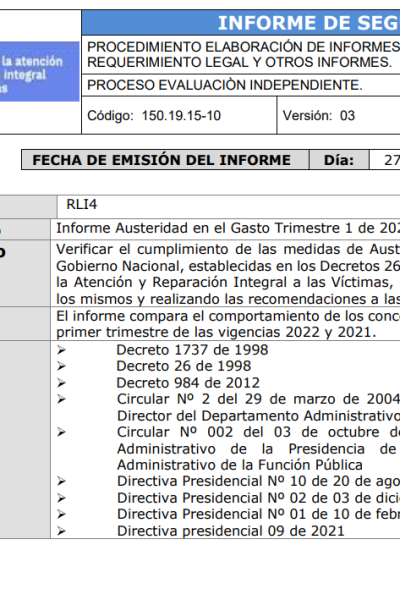Image resolution: width=400 pixels, height=600 pixels.
Task: Click the arrow bullet beside 'Circular Nº 002 del 03 de octubre'
Action: click(x=61, y=432)
